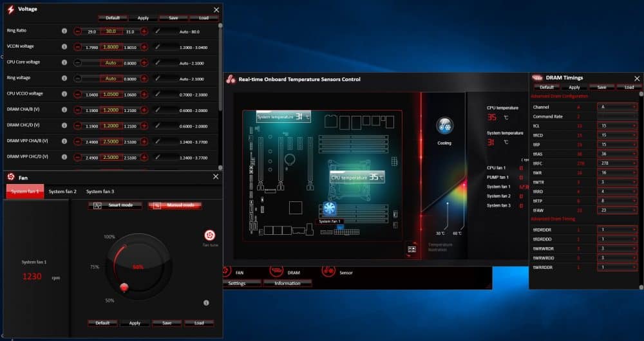The height and width of the screenshot is (341, 644).
Task: Click the Ring voltage info icon
Action: [x=64, y=78]
